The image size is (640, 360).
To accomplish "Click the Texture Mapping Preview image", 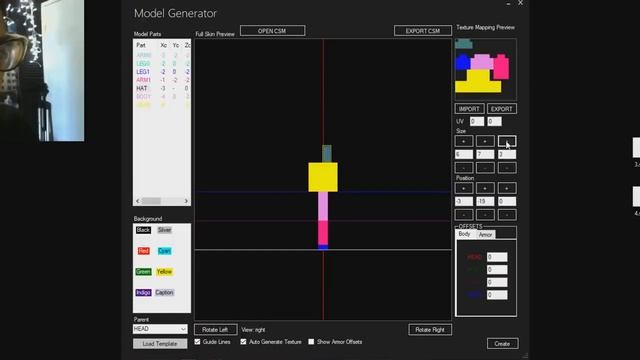I will [x=486, y=69].
